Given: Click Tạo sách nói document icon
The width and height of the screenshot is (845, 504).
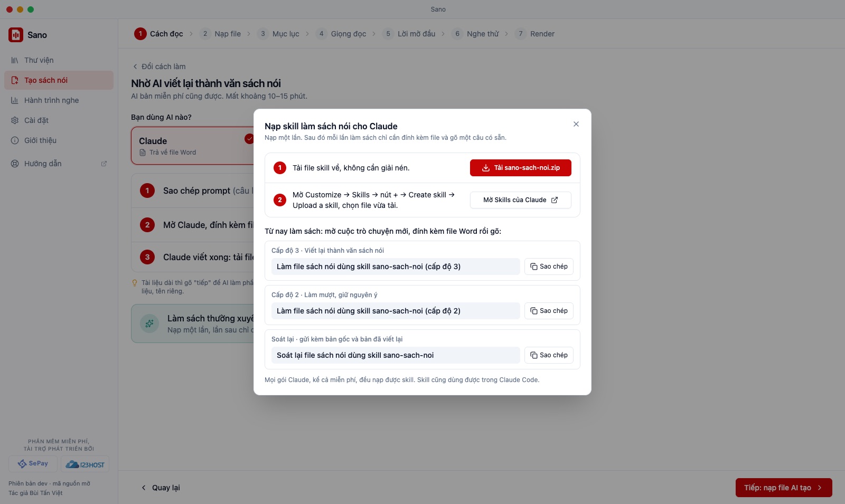Looking at the screenshot, I should (15, 80).
